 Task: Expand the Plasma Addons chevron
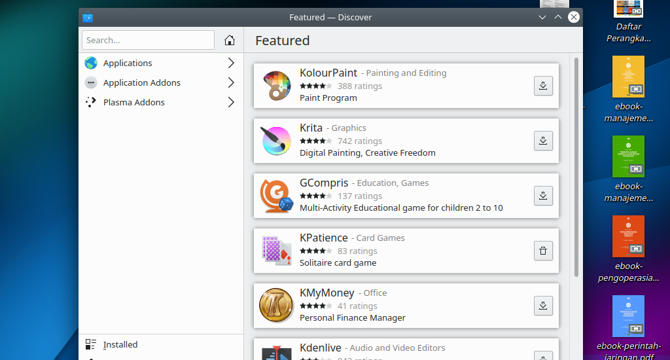(231, 102)
